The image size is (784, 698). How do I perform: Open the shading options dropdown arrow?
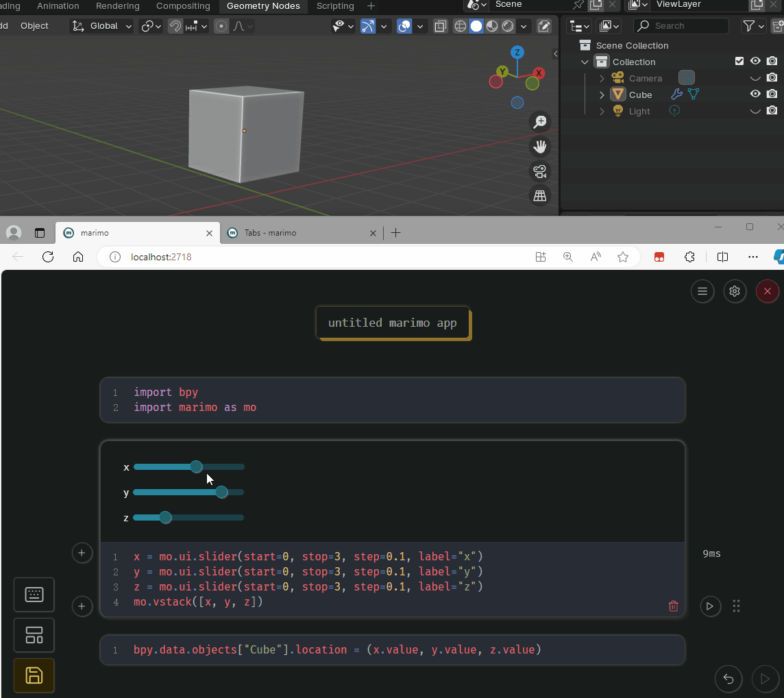tap(524, 26)
